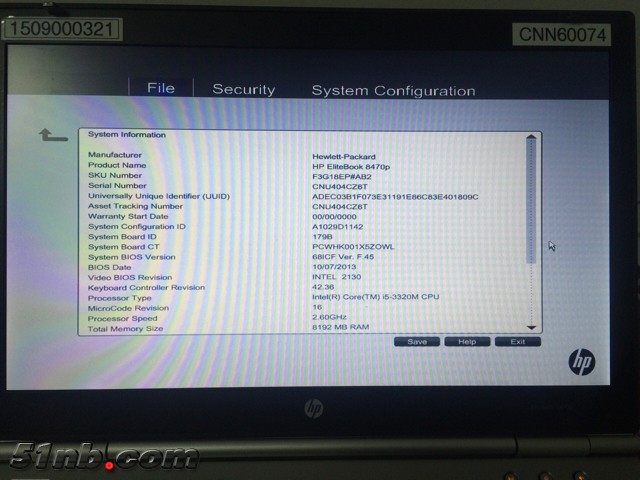The height and width of the screenshot is (480, 640).
Task: Select the Processor Speed label
Action: pyautogui.click(x=122, y=318)
